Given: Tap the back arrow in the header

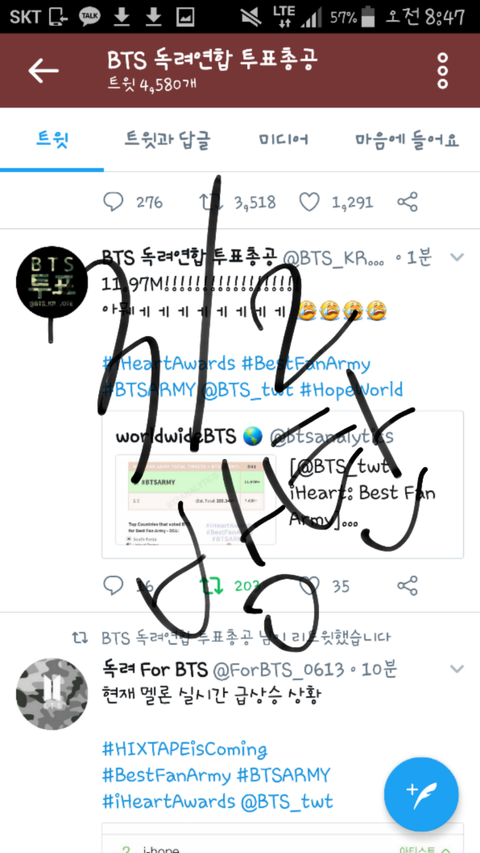Looking at the screenshot, I should point(44,71).
